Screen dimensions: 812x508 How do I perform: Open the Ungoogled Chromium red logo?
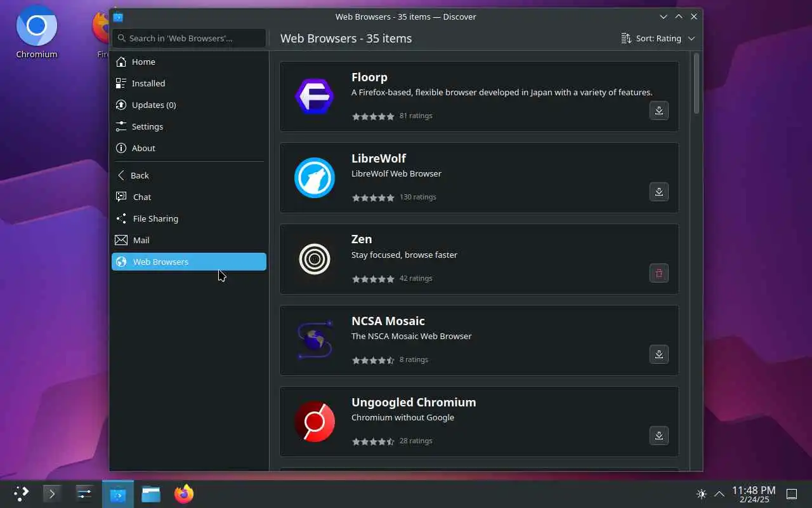[x=315, y=422]
